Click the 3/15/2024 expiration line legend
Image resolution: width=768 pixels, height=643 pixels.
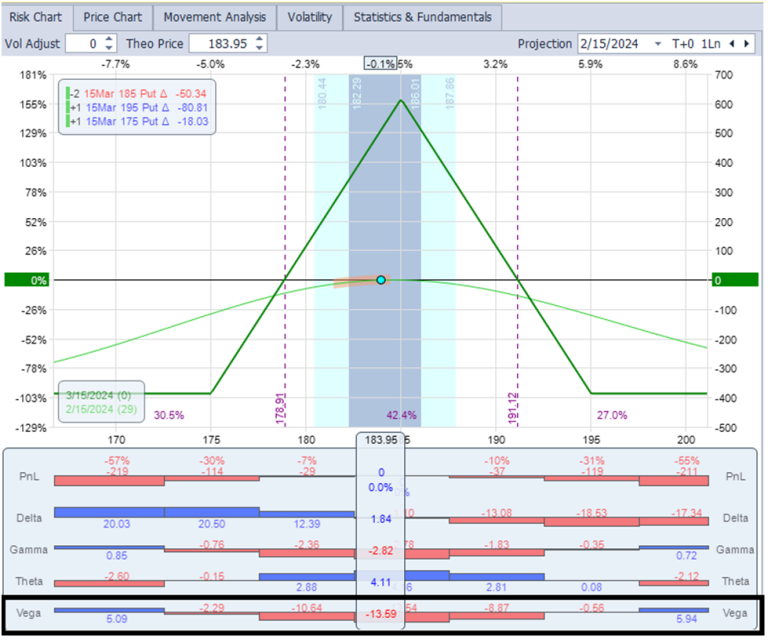point(101,396)
